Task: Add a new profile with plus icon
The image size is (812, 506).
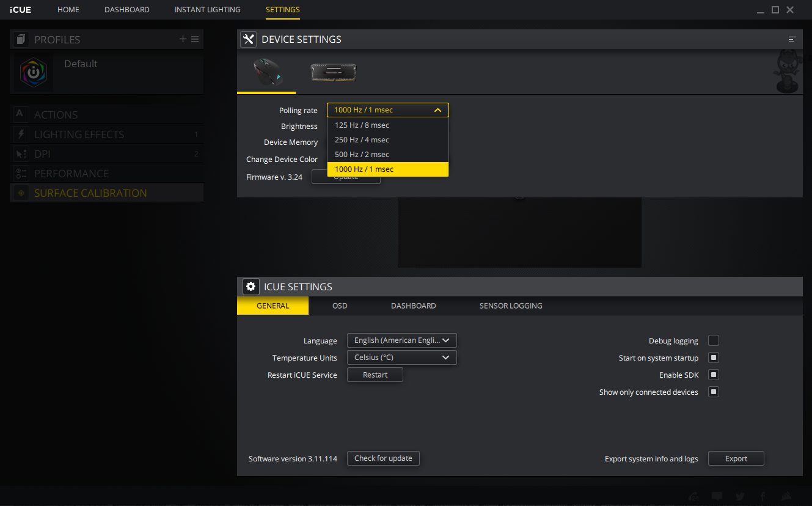Action: (183, 39)
